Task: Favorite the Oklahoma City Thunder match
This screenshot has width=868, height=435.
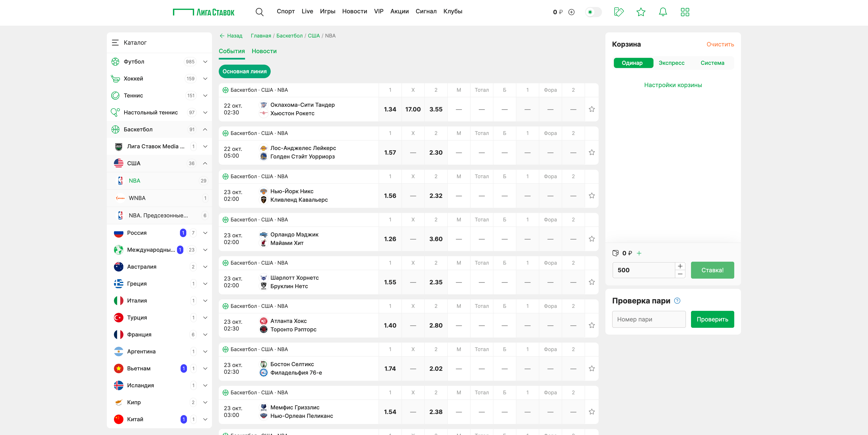Action: pyautogui.click(x=591, y=109)
